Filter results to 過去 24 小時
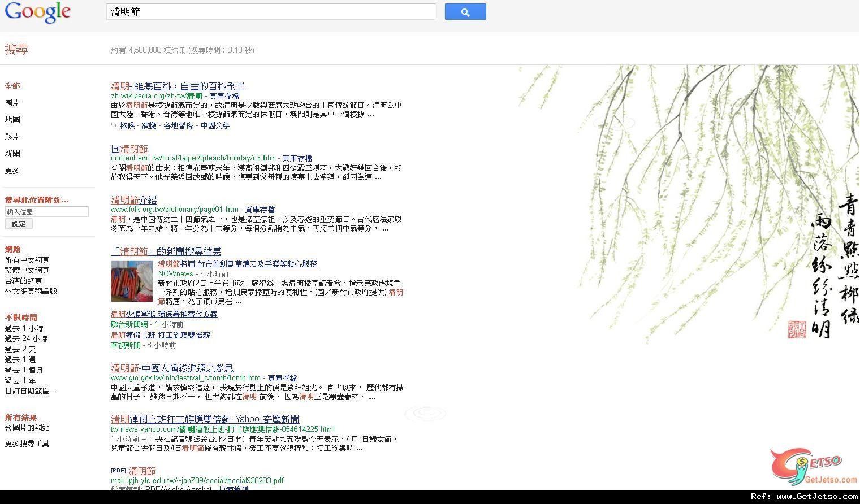 26,338
